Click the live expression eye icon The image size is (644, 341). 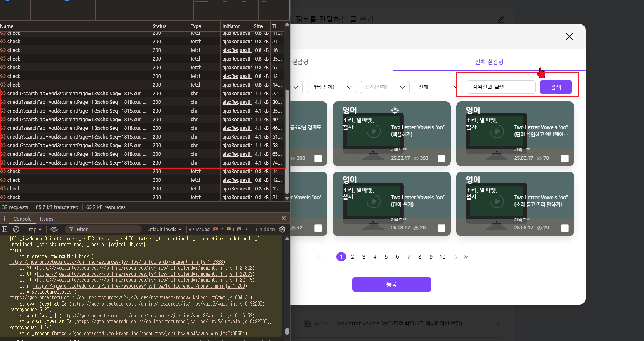[54, 229]
